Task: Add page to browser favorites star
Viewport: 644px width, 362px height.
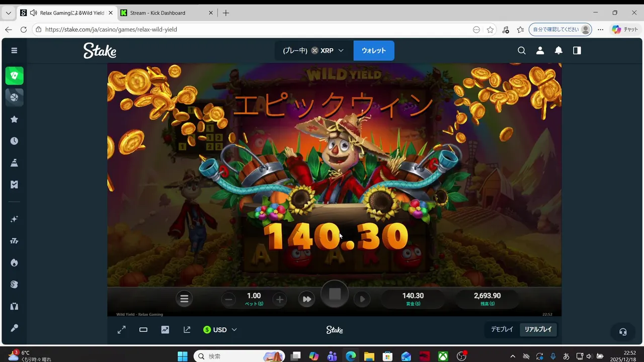Action: coord(490,30)
